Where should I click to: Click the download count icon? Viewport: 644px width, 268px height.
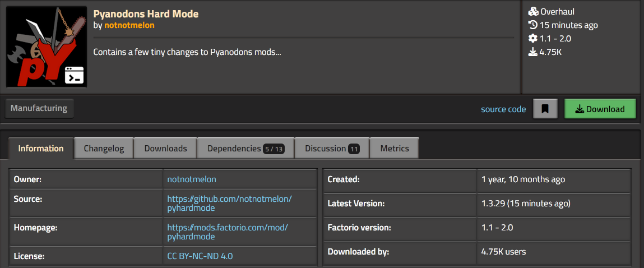click(532, 52)
